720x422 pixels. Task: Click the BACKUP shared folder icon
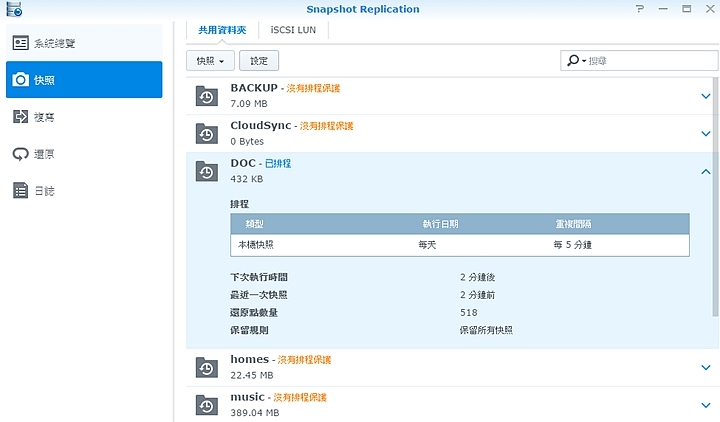point(206,95)
